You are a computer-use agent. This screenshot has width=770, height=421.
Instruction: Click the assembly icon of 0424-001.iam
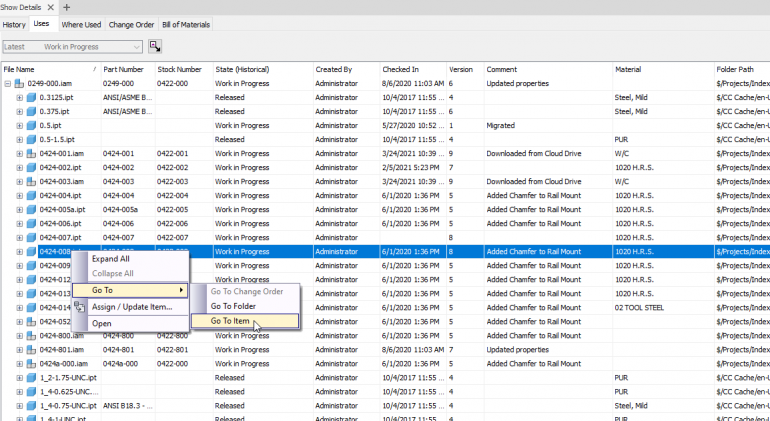coord(31,153)
